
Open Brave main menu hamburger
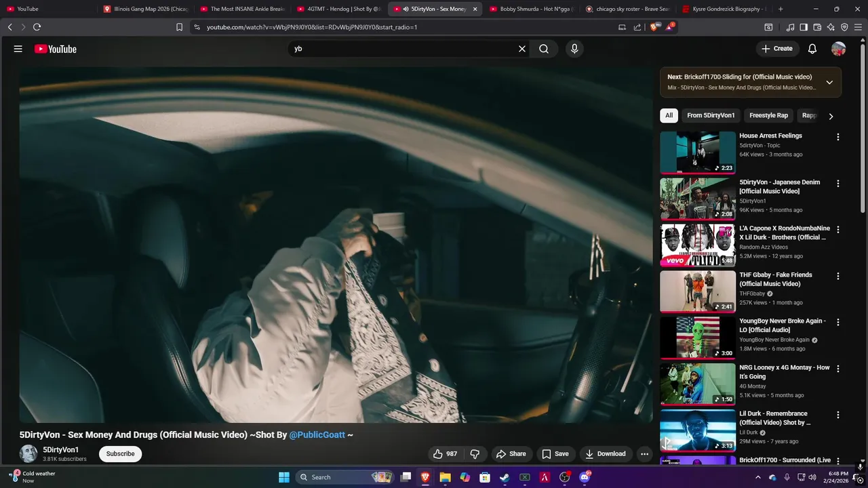pos(859,27)
